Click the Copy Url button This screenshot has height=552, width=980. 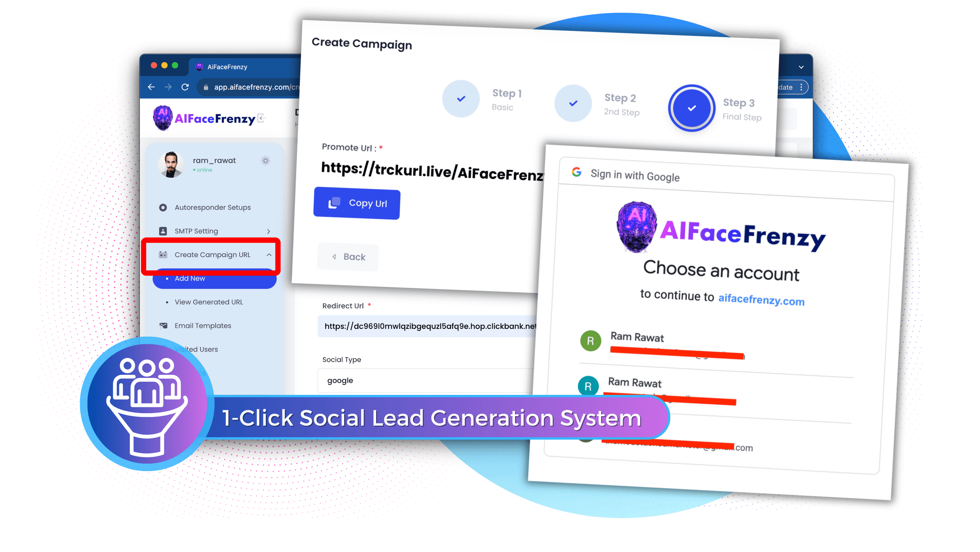coord(356,203)
